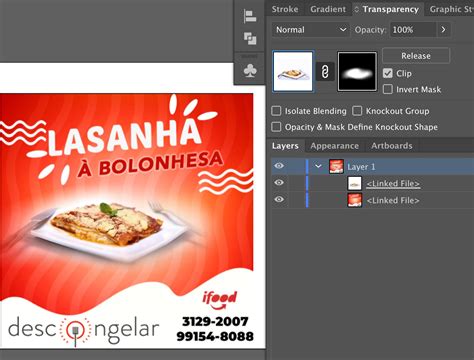Select the Layers tab
474x360 pixels.
coord(285,146)
